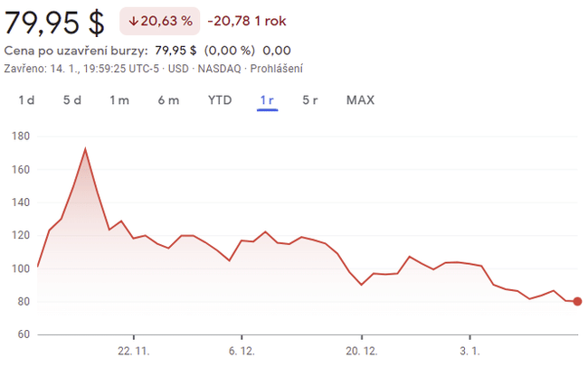The width and height of the screenshot is (588, 367).
Task: Click the red down arrow percentage badge
Action: pos(159,21)
